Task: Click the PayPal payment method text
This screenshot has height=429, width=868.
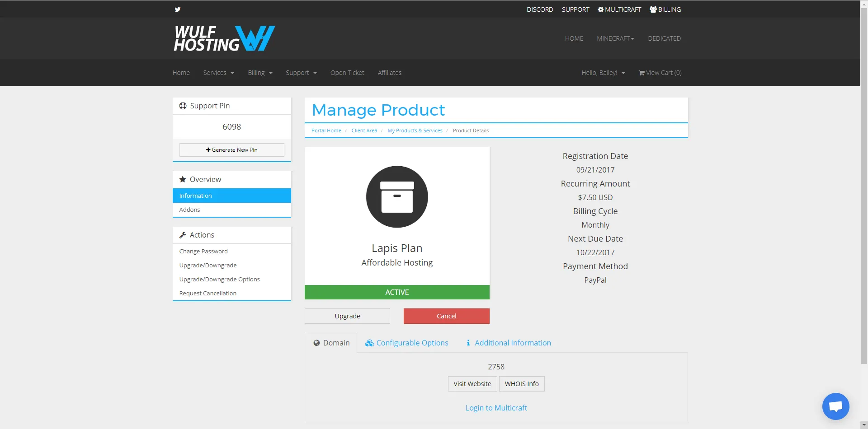Action: pyautogui.click(x=595, y=280)
